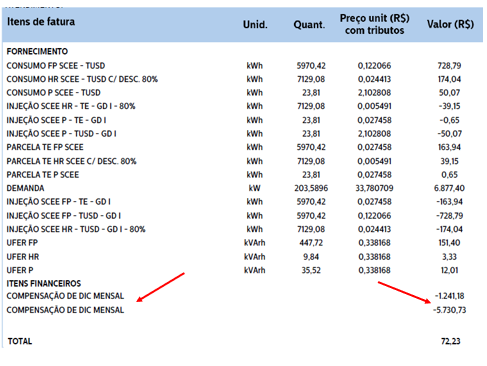This screenshot has height=366, width=487.
Task: Click the value -728,79
Action: click(449, 216)
